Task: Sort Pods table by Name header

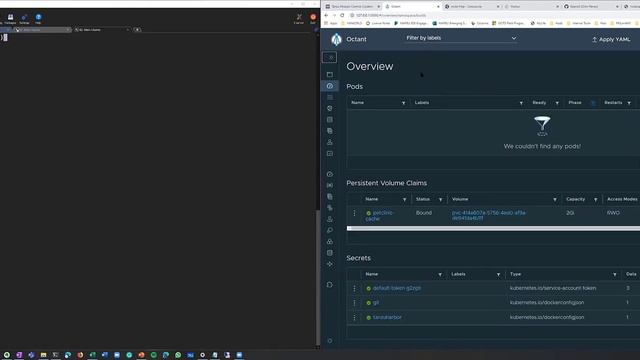Action: coord(358,102)
